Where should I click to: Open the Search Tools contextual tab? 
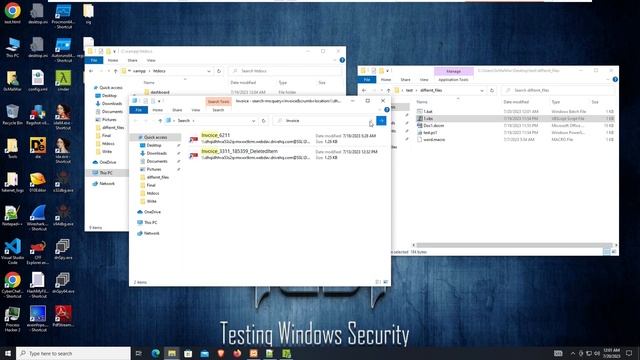218,102
